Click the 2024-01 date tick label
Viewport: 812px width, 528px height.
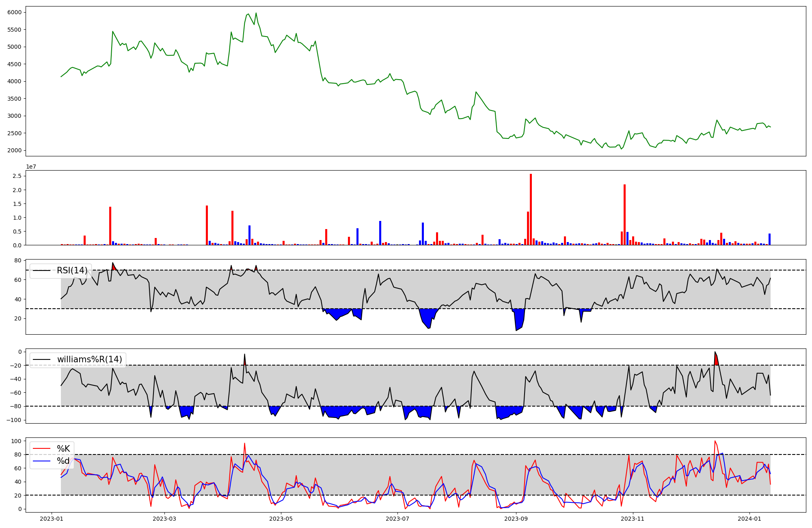tap(749, 519)
